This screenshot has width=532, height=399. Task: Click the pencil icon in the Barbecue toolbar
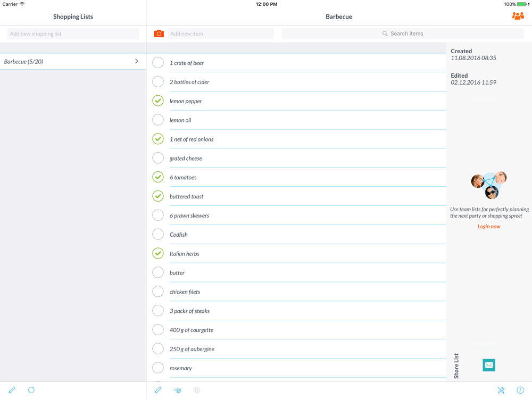coord(158,390)
